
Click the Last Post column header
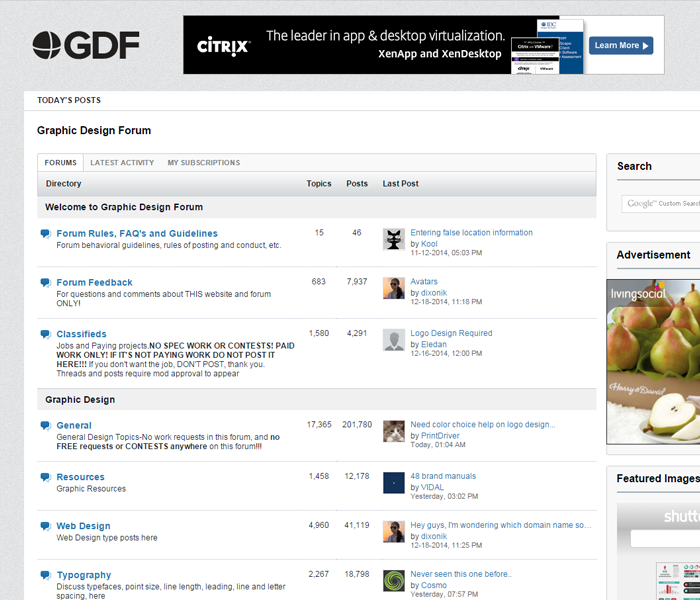pos(400,184)
